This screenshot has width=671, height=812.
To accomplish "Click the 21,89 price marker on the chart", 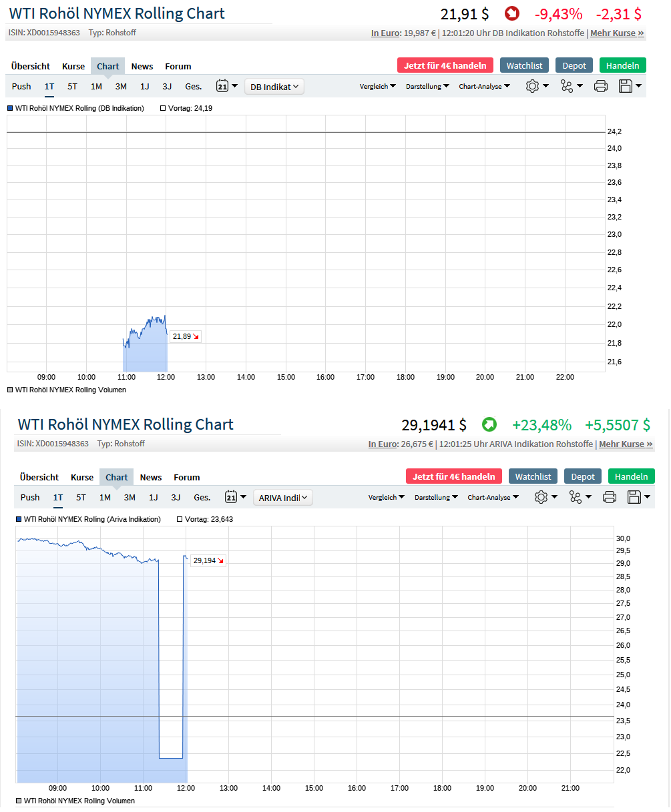I will click(x=184, y=336).
